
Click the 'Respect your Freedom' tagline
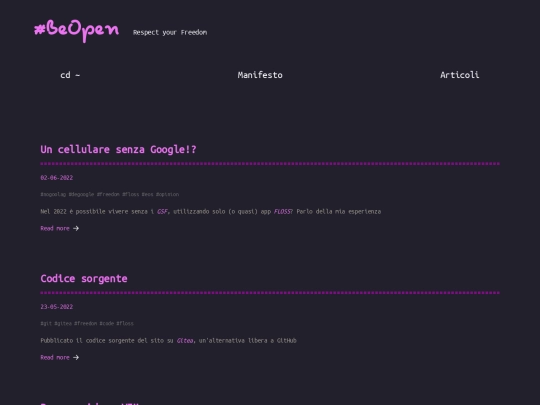(170, 32)
